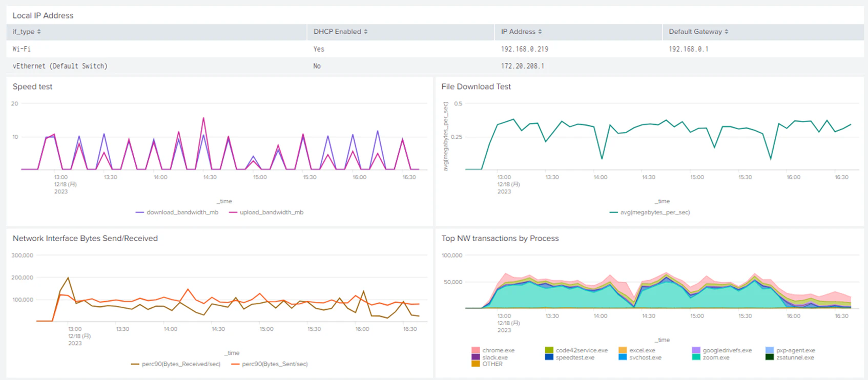The image size is (868, 380).
Task: Click pxp-agent.exe legend swatch
Action: point(770,350)
